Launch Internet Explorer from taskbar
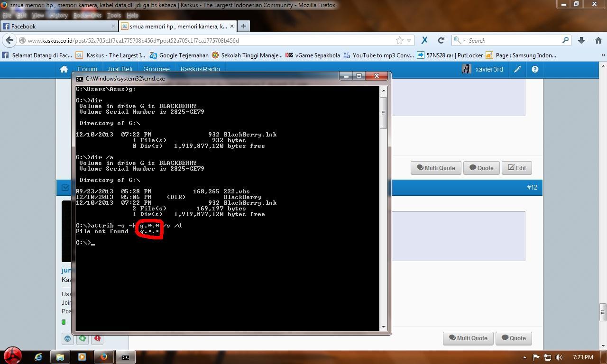 38,357
